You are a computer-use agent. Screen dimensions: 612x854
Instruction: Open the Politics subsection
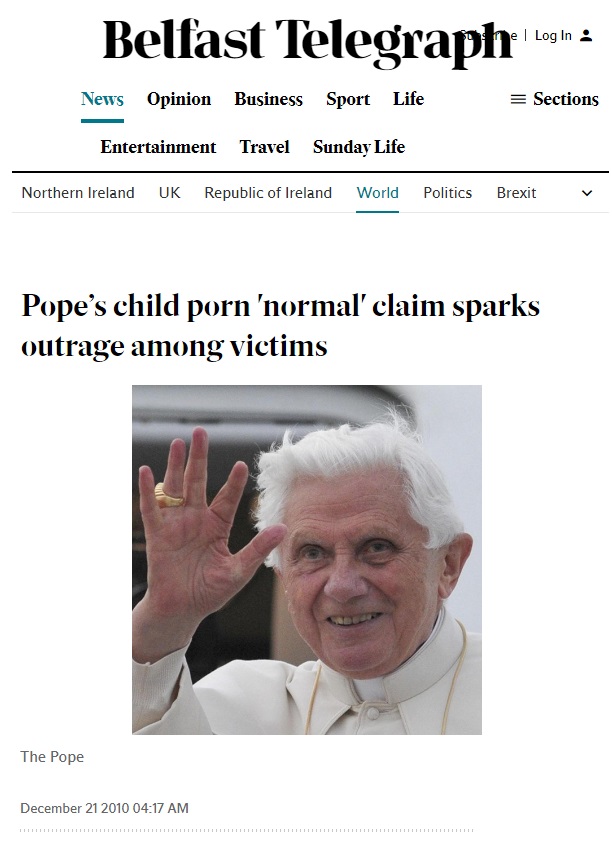click(x=448, y=193)
